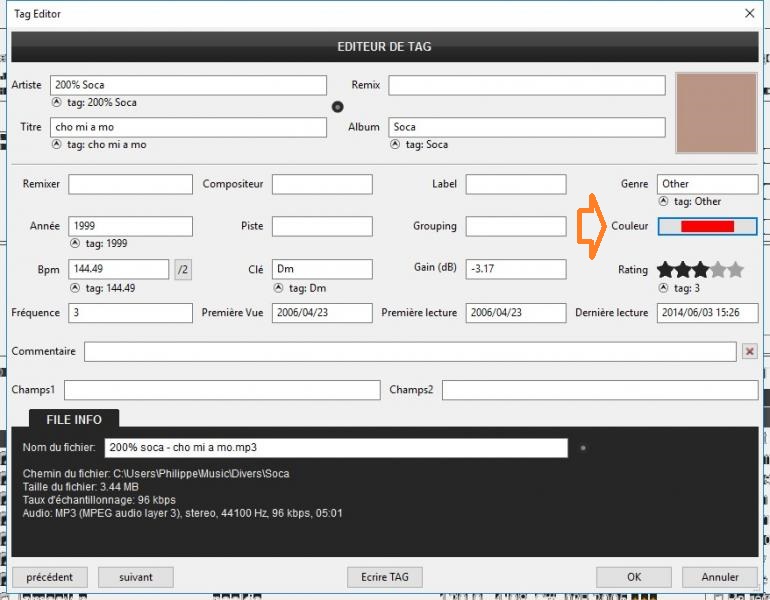The height and width of the screenshot is (600, 770).
Task: Click the small dot beside the file name field
Action: pos(583,448)
